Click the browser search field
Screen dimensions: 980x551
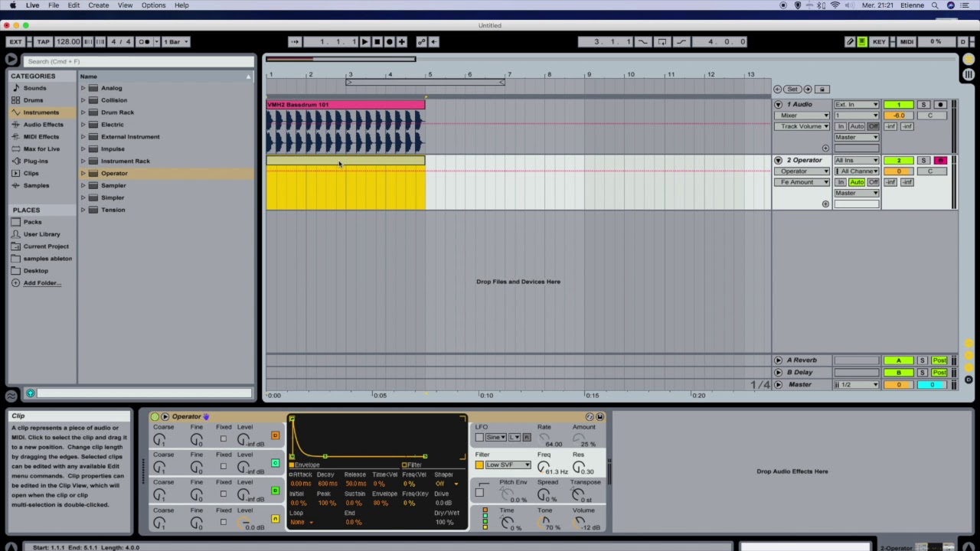coord(139,61)
